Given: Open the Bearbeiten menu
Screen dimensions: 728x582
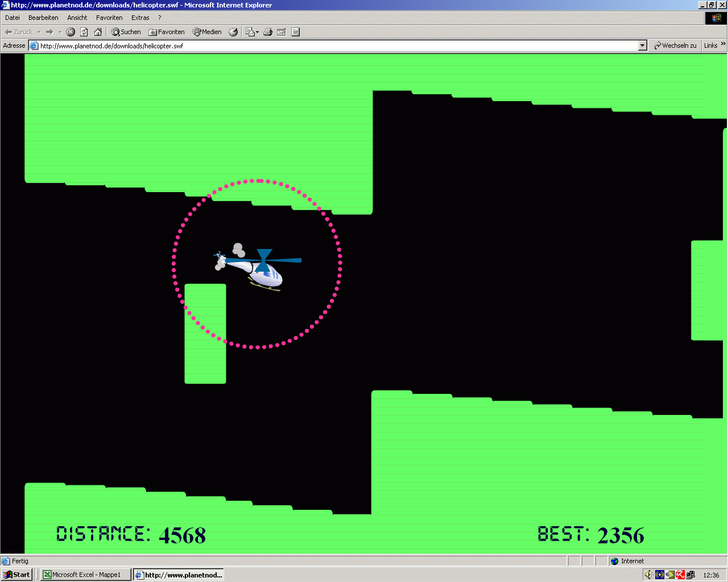Looking at the screenshot, I should (x=43, y=18).
